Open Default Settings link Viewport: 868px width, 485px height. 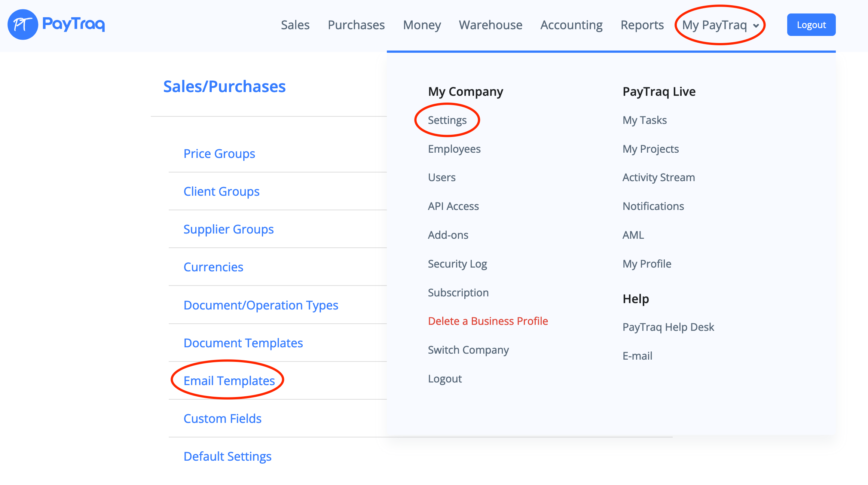tap(227, 456)
